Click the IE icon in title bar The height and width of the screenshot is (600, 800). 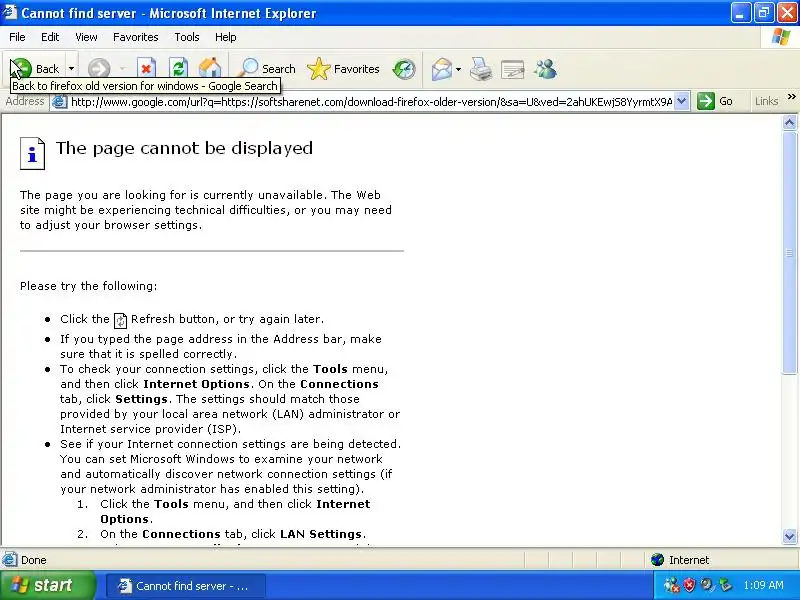(x=10, y=12)
